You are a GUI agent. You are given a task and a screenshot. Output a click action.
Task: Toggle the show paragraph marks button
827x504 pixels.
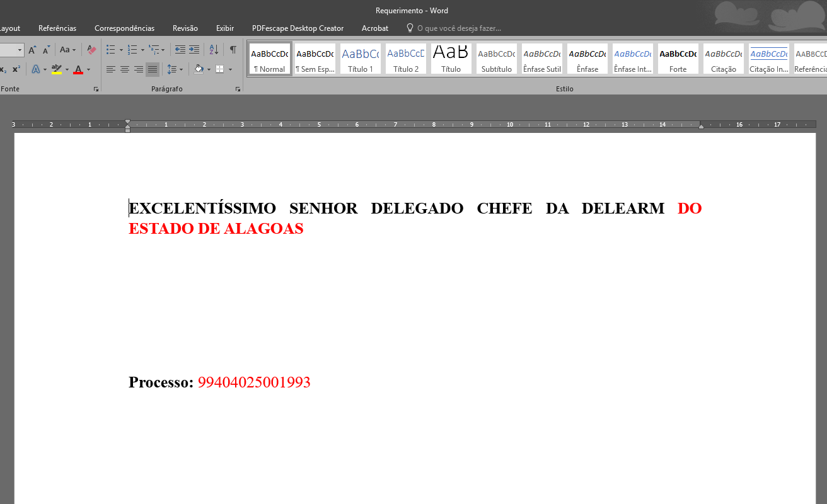pyautogui.click(x=233, y=50)
